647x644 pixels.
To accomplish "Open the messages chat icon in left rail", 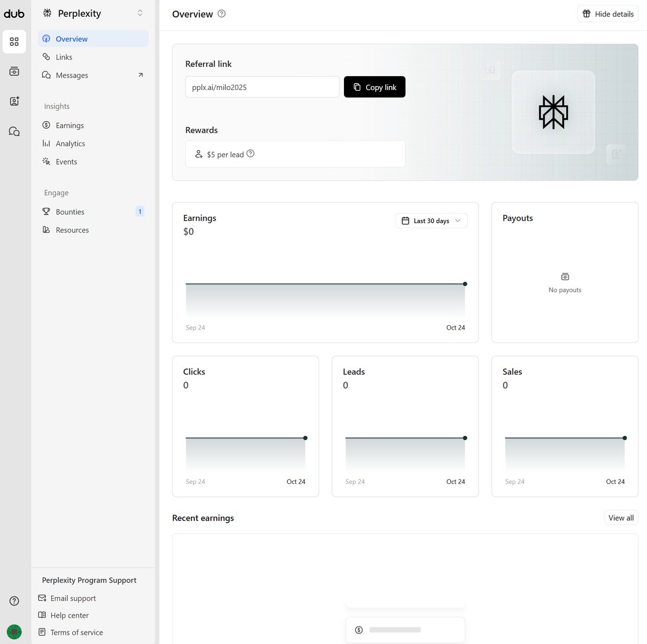I will coord(14,131).
